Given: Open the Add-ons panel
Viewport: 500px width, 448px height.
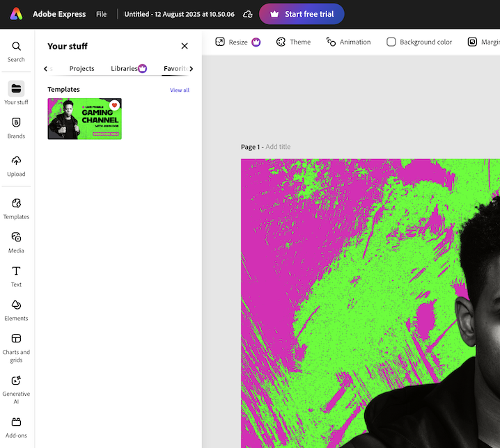Looking at the screenshot, I should 16,428.
